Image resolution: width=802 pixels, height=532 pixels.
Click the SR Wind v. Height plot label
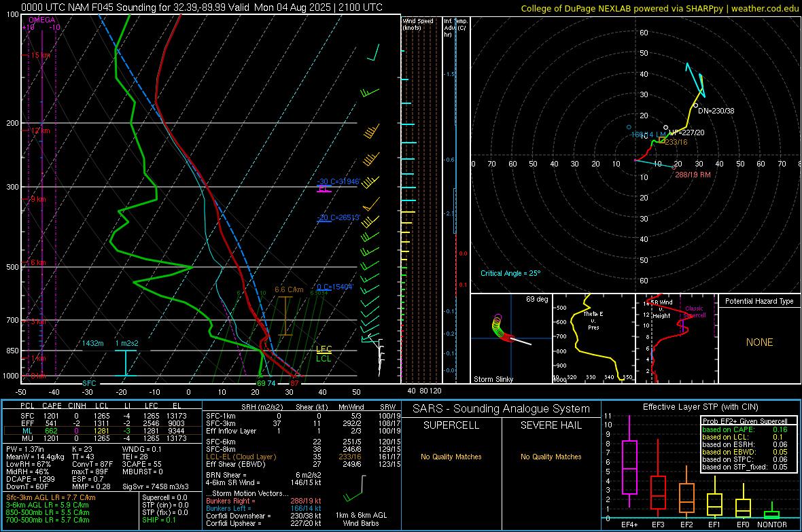661,309
